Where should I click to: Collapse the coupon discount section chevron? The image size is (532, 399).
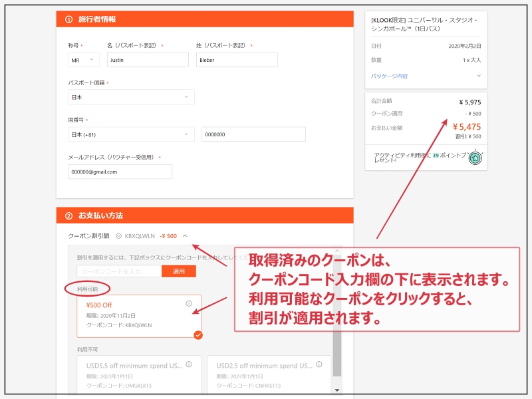[185, 236]
